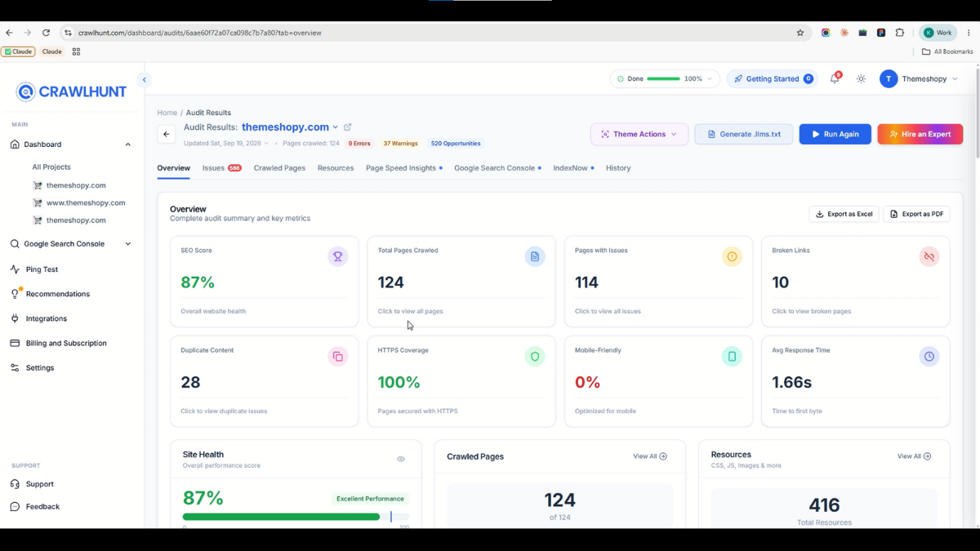Collapse the Dashboard section in sidebar
The image size is (980, 551).
coord(128,144)
